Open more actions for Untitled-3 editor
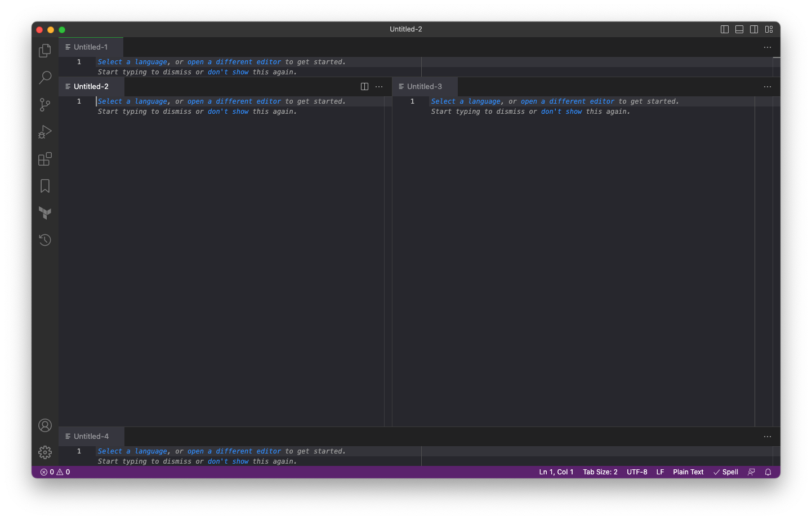 tap(767, 87)
